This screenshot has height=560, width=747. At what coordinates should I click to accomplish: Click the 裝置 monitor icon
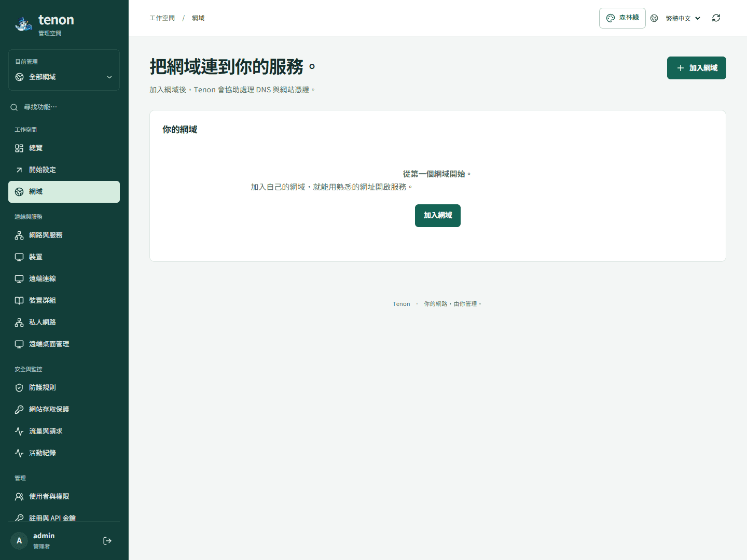coord(19,257)
